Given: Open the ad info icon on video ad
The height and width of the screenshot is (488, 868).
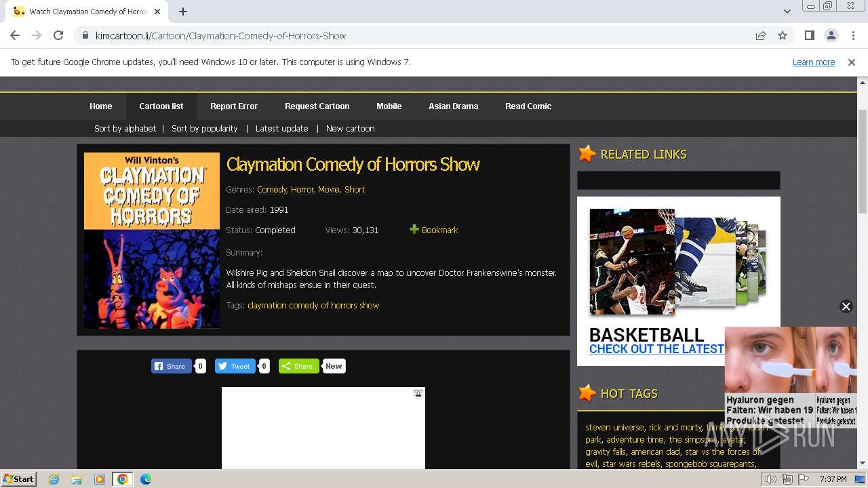Looking at the screenshot, I should [x=418, y=394].
